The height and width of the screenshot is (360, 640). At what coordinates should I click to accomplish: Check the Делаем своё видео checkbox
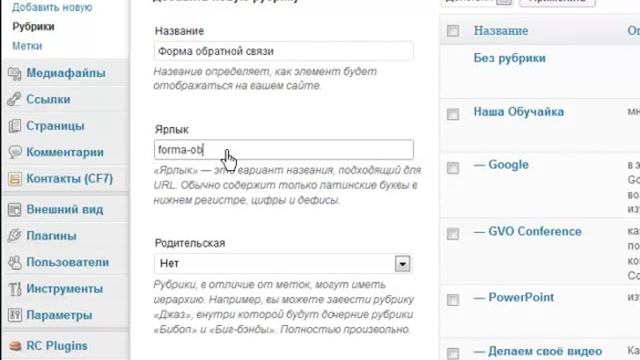[x=453, y=353]
